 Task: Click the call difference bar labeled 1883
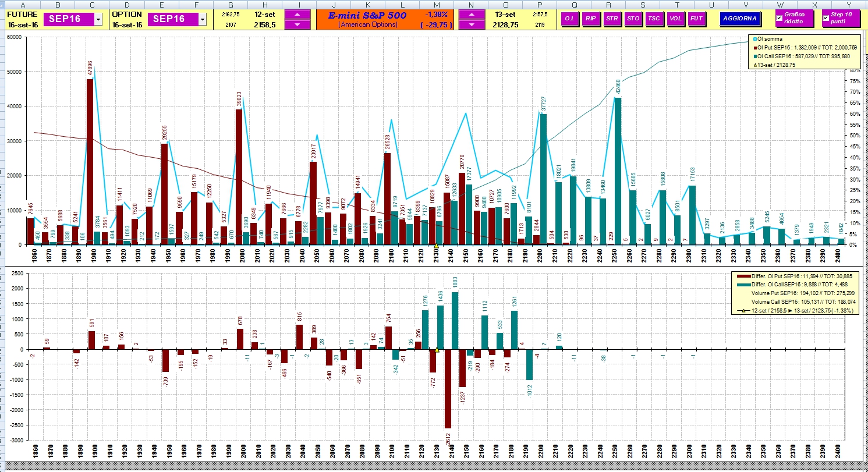(x=454, y=321)
